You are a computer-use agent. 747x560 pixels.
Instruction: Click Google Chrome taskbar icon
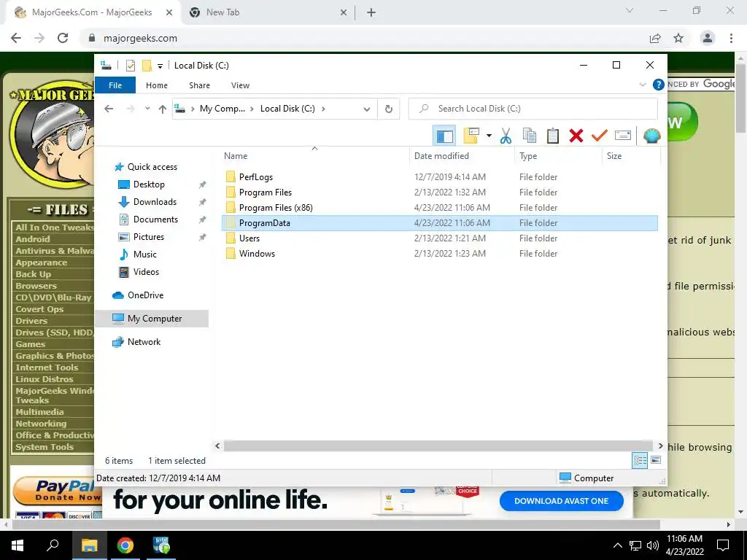click(125, 545)
